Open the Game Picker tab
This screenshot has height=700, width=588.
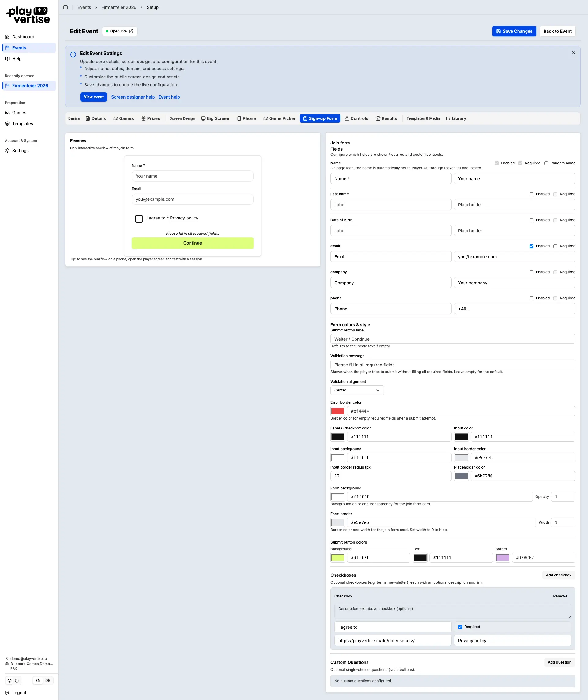click(280, 118)
